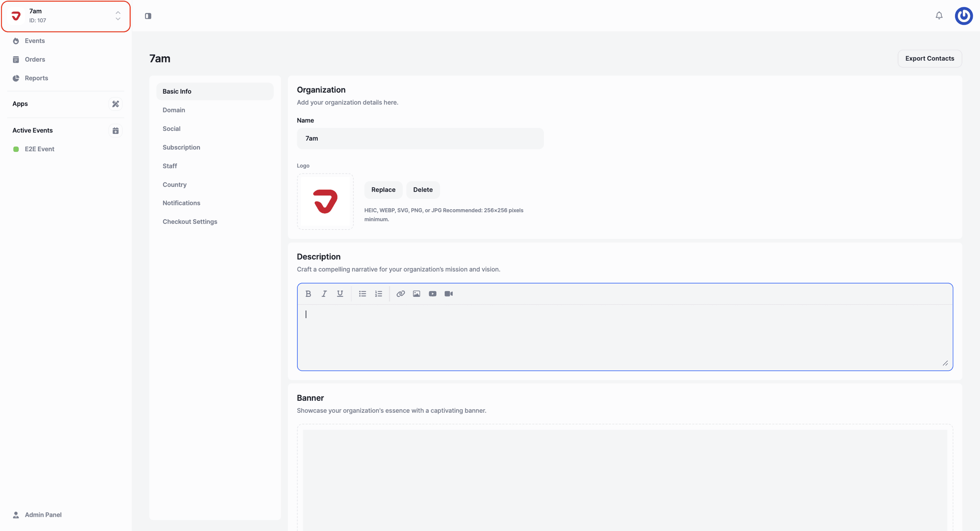
Task: Click the Active Events calendar add icon
Action: (x=115, y=131)
